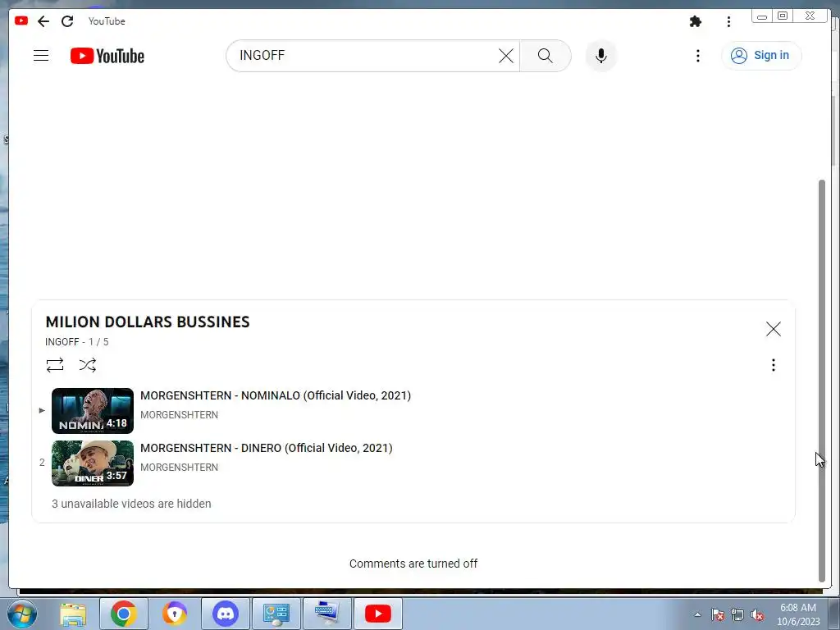Open the YouTube hamburger guide menu
The width and height of the screenshot is (840, 630).
[x=41, y=56]
